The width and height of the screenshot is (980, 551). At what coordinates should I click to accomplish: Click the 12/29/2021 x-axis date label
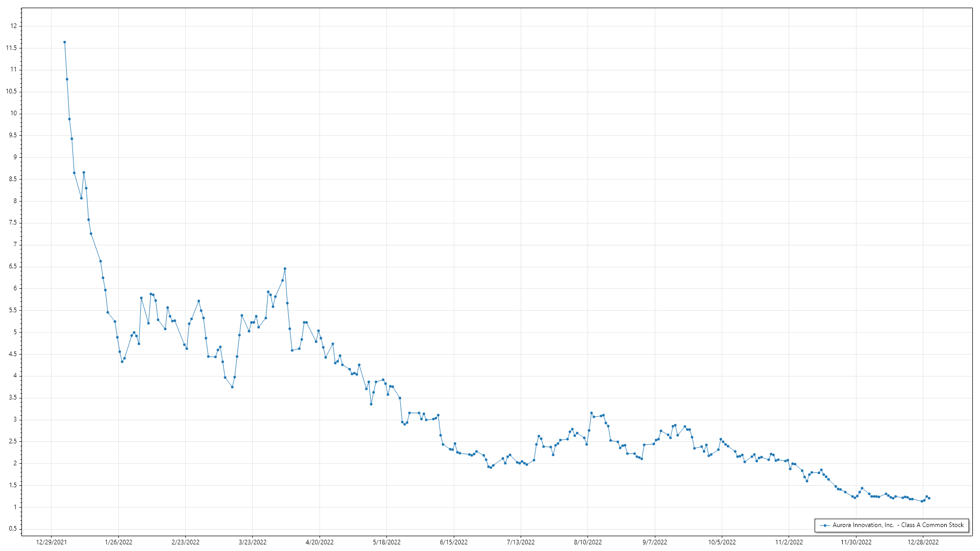51,542
